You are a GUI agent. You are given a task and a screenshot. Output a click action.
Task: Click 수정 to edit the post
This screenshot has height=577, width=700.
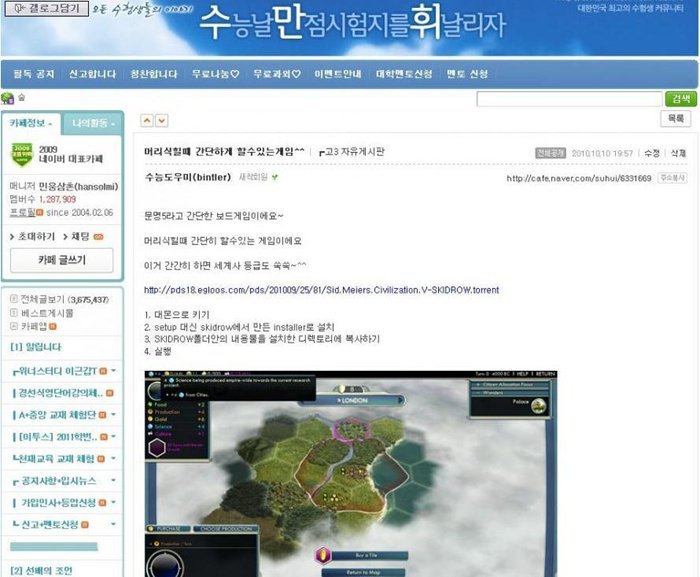652,153
